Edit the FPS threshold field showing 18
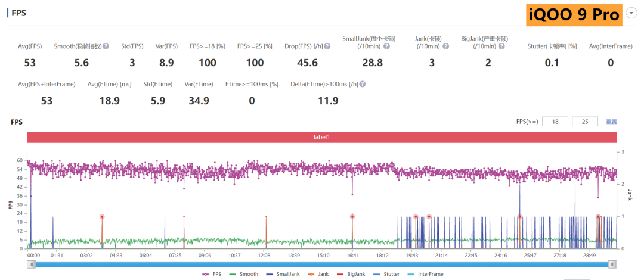644x280 pixels. (x=555, y=122)
